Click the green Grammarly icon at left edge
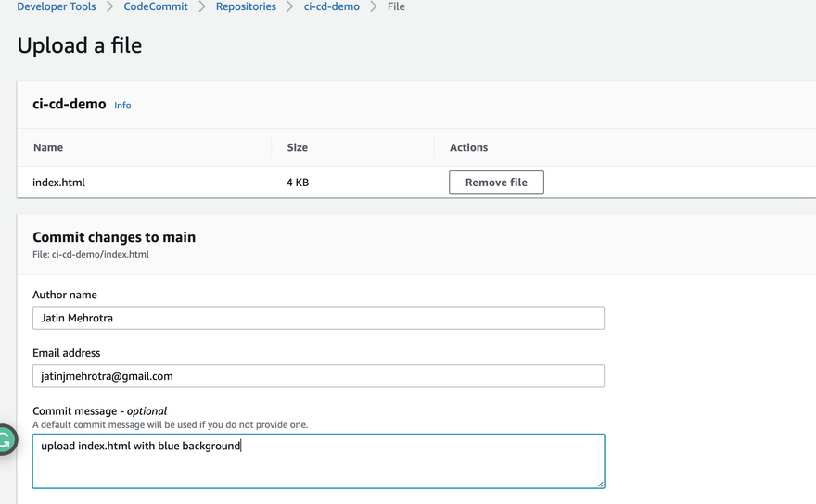The height and width of the screenshot is (504, 816). [6, 440]
